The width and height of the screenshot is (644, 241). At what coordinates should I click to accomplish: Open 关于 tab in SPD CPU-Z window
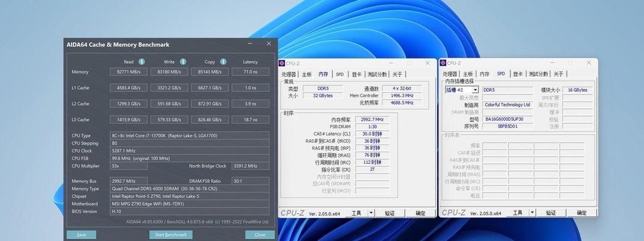click(559, 74)
